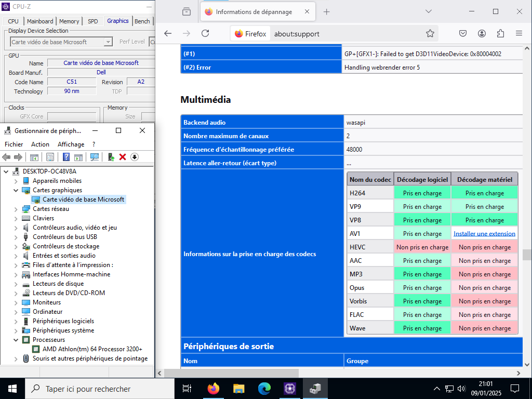Reload the about:support page in Firefox

pos(205,34)
